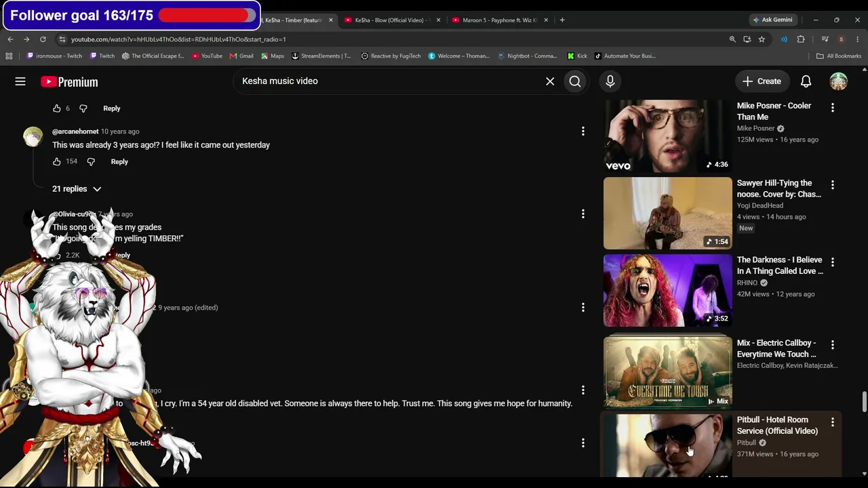This screenshot has height=488, width=868.
Task: Like the comment with 6 likes
Action: tap(57, 108)
